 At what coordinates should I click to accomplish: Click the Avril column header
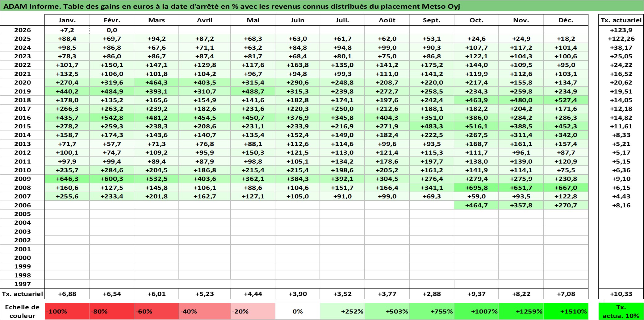(205, 20)
